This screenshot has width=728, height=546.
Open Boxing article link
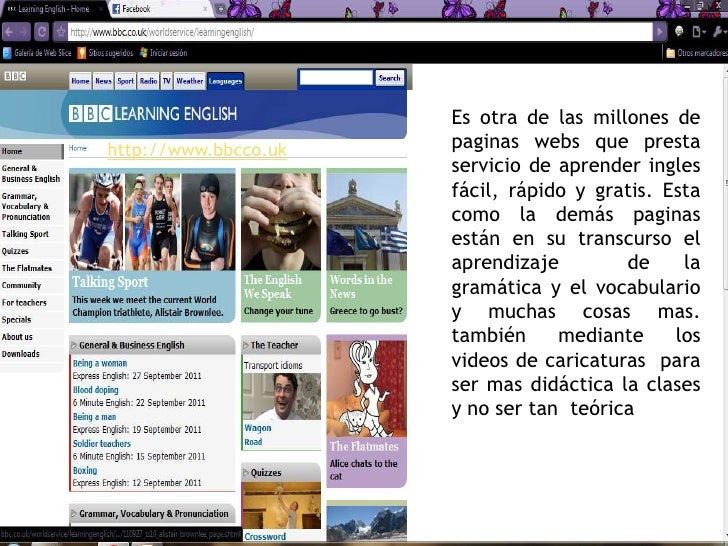pyautogui.click(x=85, y=470)
